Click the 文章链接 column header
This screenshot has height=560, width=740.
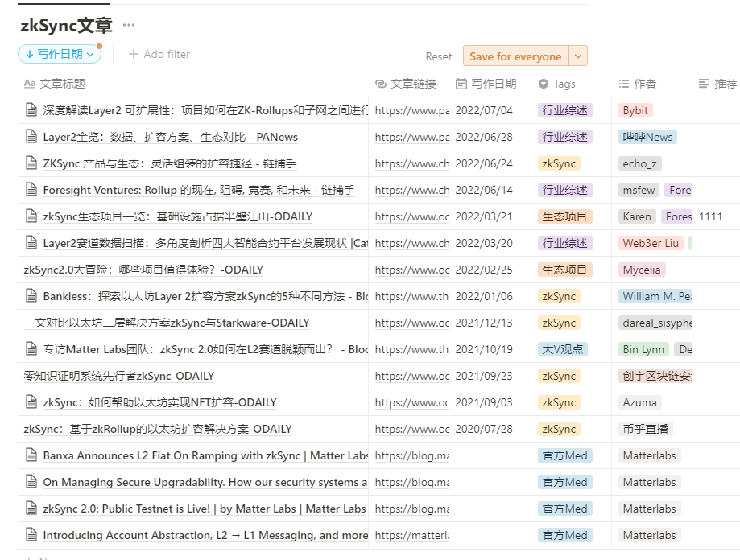click(406, 84)
